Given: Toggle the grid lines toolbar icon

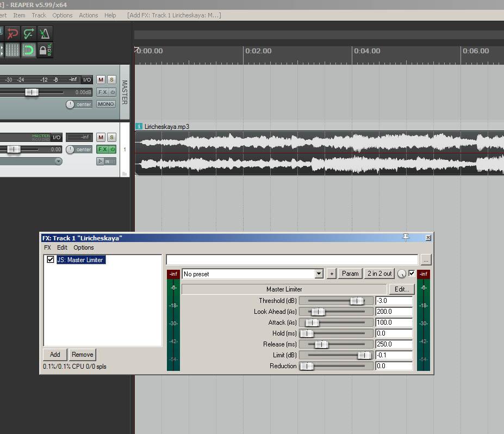Looking at the screenshot, I should [13, 51].
